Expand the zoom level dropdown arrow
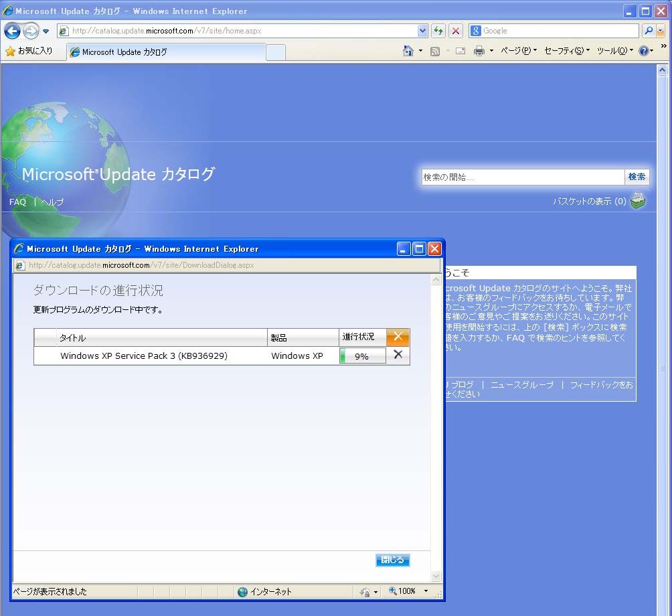The height and width of the screenshot is (616, 672). 426,591
